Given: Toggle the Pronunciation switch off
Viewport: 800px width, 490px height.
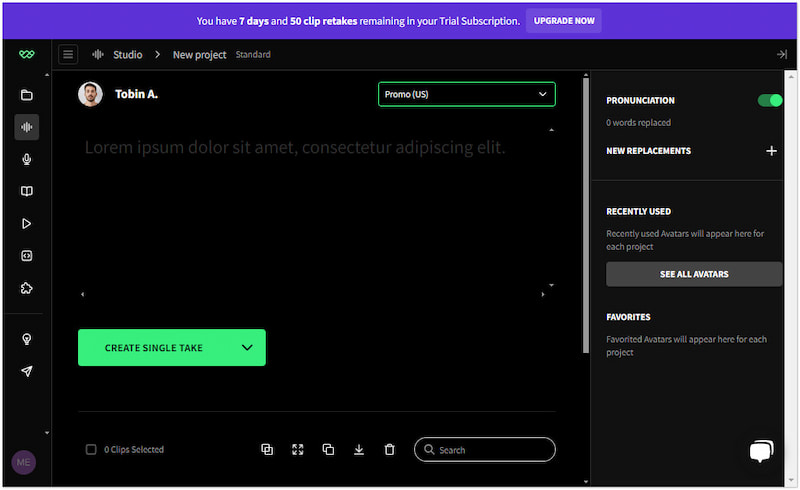Looking at the screenshot, I should click(x=769, y=100).
